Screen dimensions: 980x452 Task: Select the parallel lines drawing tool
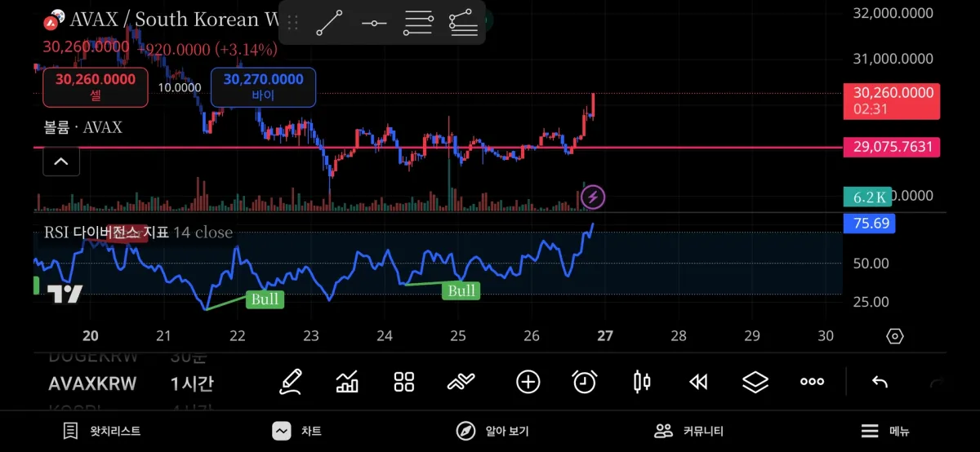418,23
